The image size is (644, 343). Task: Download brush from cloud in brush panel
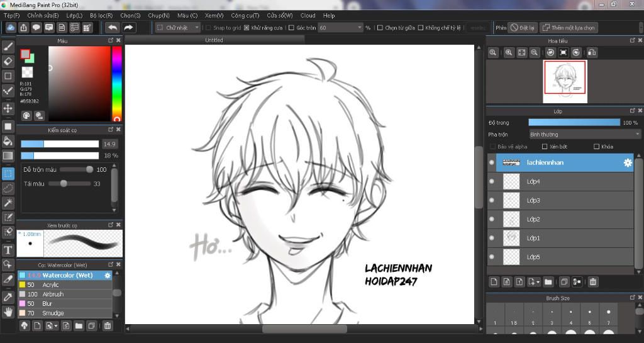25,326
